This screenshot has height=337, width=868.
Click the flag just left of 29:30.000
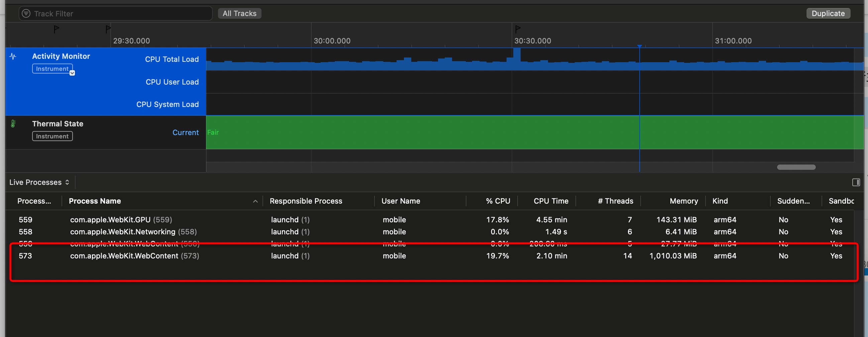click(x=108, y=29)
